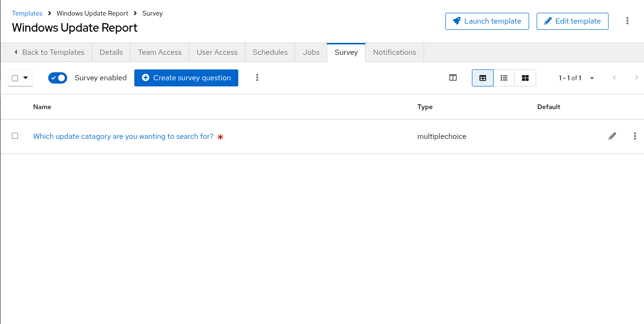Click the Launch template button

coord(487,21)
